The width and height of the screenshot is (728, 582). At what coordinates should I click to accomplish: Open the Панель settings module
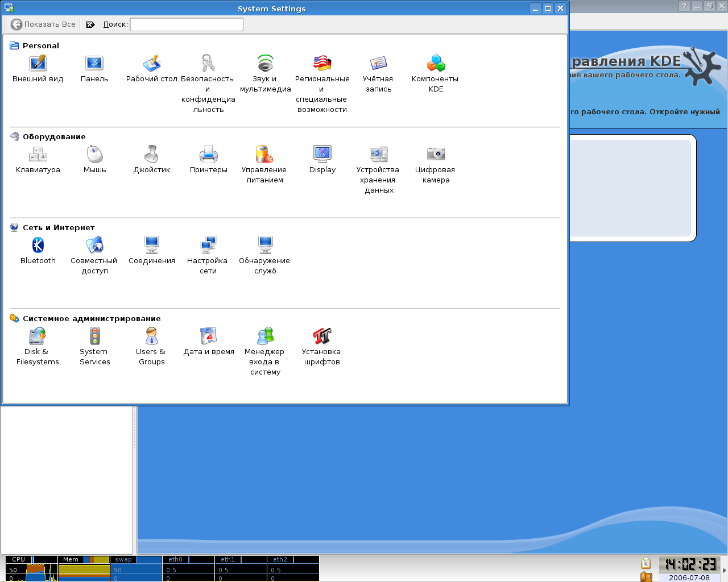pyautogui.click(x=94, y=69)
